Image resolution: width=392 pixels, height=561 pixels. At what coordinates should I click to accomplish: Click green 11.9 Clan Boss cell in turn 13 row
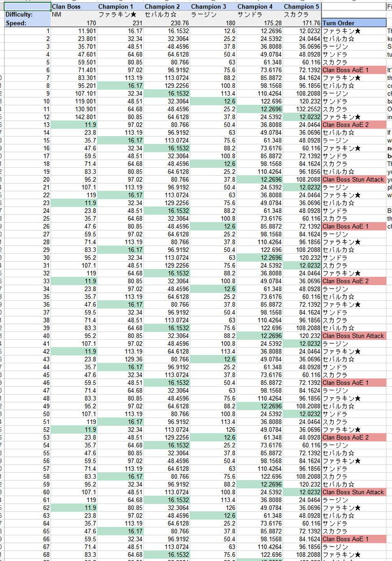[74, 125]
